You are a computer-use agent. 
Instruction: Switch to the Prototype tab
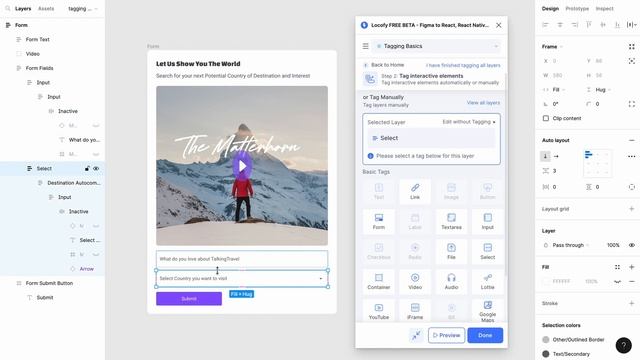tap(577, 9)
